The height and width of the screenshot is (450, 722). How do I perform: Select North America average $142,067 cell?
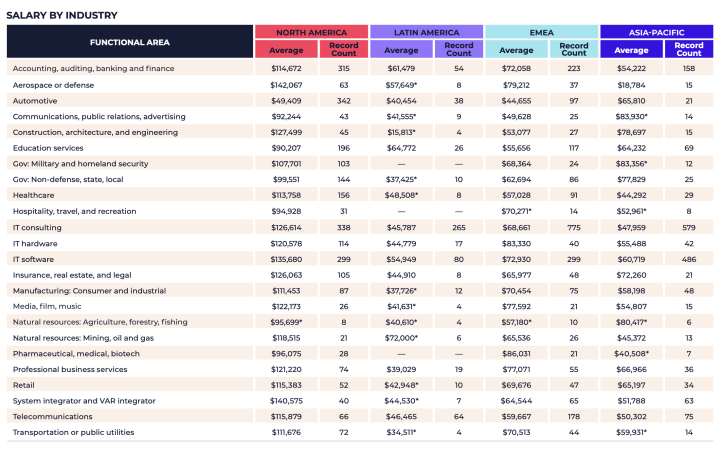click(x=286, y=84)
